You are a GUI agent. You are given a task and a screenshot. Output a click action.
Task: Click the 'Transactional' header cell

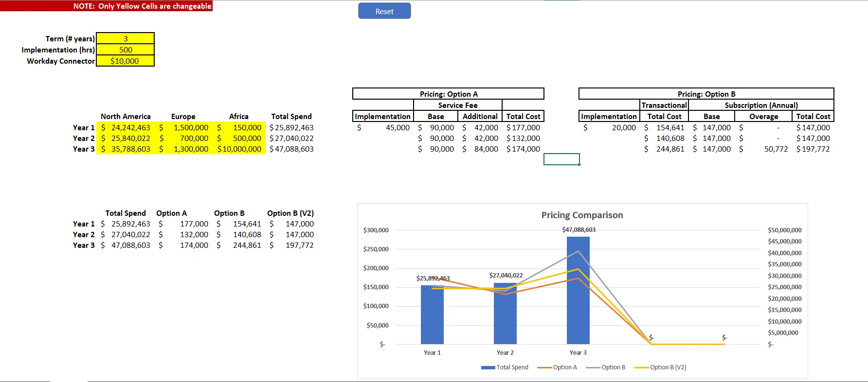point(664,105)
